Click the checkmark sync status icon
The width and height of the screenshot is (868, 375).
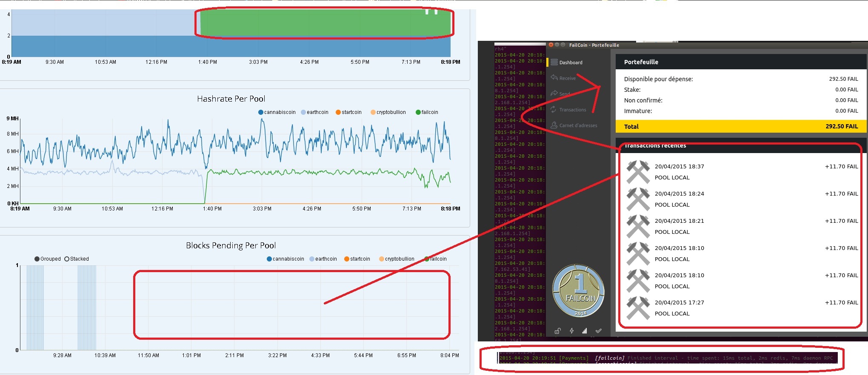click(599, 331)
